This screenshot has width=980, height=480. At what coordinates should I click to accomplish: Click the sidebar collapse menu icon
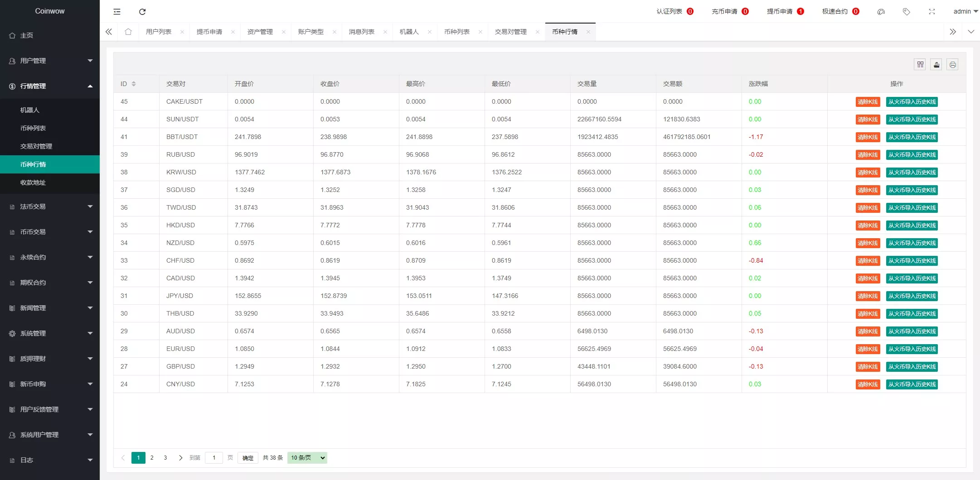click(x=117, y=12)
